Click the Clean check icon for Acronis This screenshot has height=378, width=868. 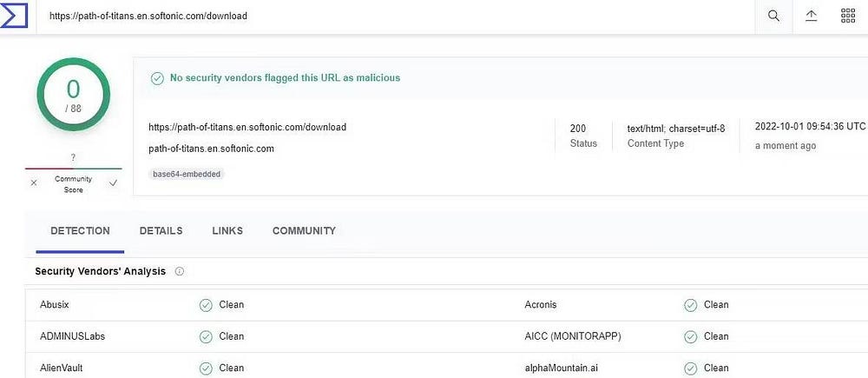click(690, 305)
